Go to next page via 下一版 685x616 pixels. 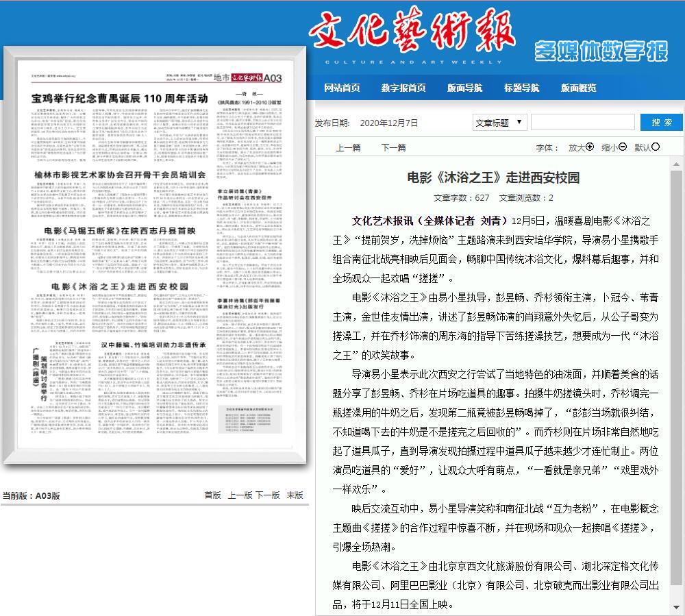point(267,495)
